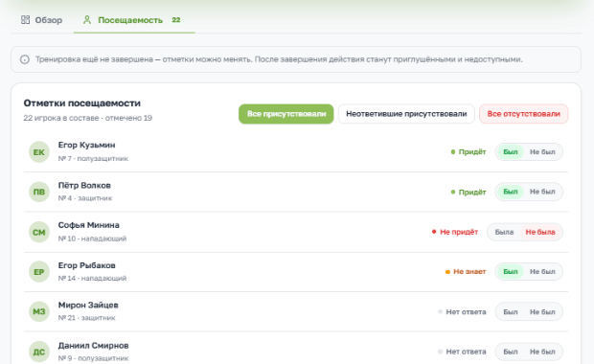594x364 pixels.
Task: Mark all as Все отсутствовали
Action: tap(523, 114)
